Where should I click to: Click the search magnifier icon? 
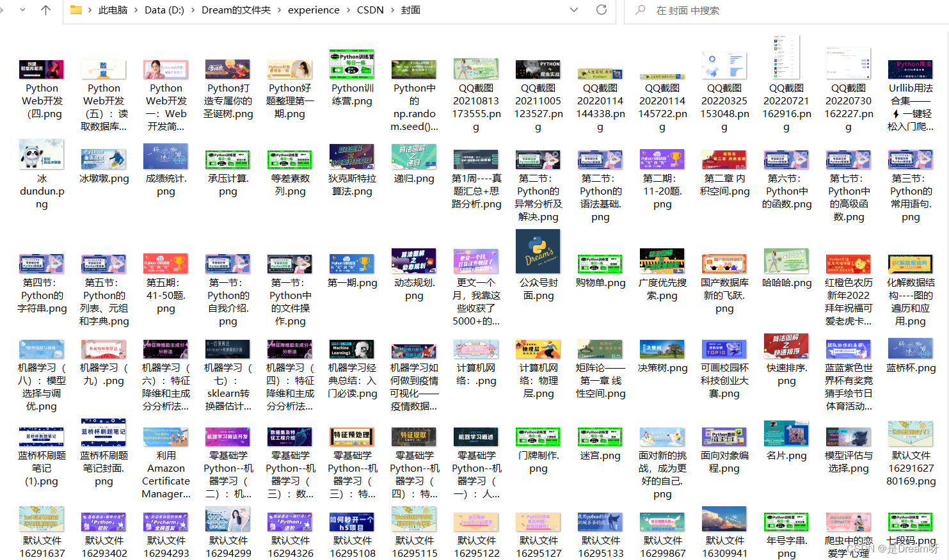(641, 11)
